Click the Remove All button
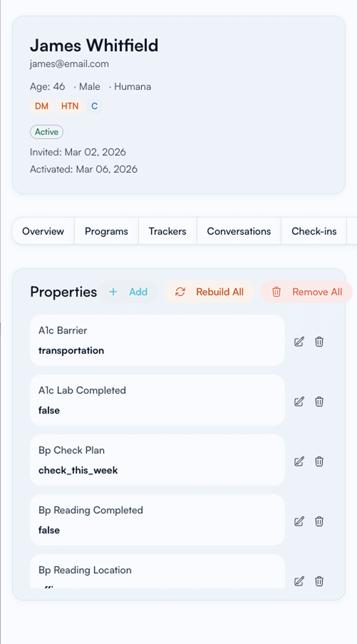The width and height of the screenshot is (357, 644). [307, 292]
